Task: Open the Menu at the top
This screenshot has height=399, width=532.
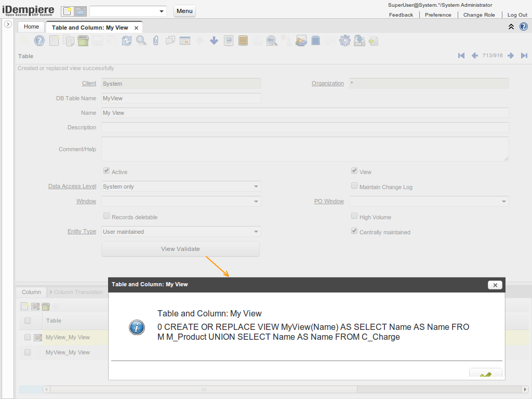Action: (184, 11)
